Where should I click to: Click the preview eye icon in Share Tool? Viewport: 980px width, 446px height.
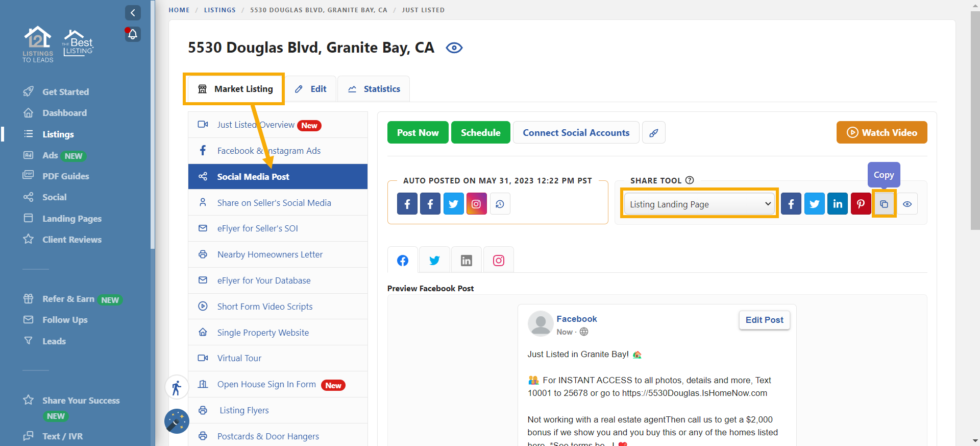pyautogui.click(x=907, y=204)
